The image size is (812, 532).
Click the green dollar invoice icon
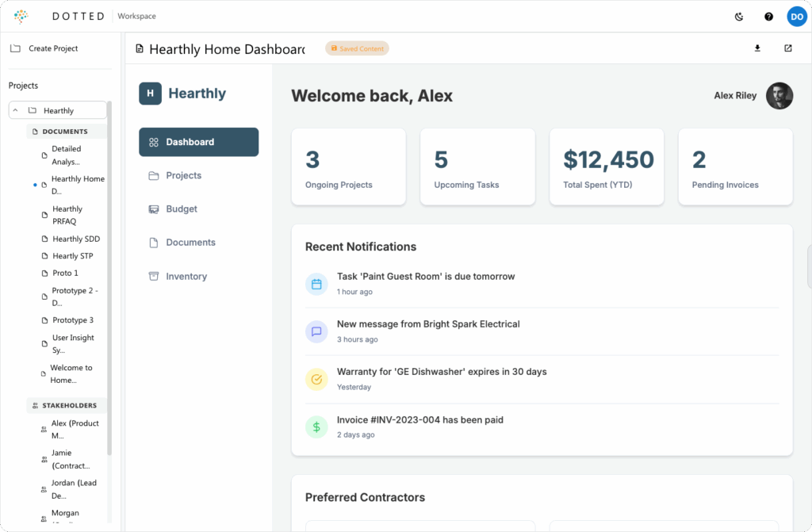[316, 427]
